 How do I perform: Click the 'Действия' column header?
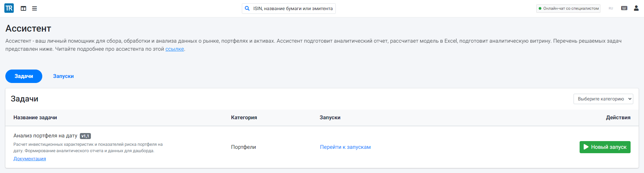pyautogui.click(x=618, y=118)
